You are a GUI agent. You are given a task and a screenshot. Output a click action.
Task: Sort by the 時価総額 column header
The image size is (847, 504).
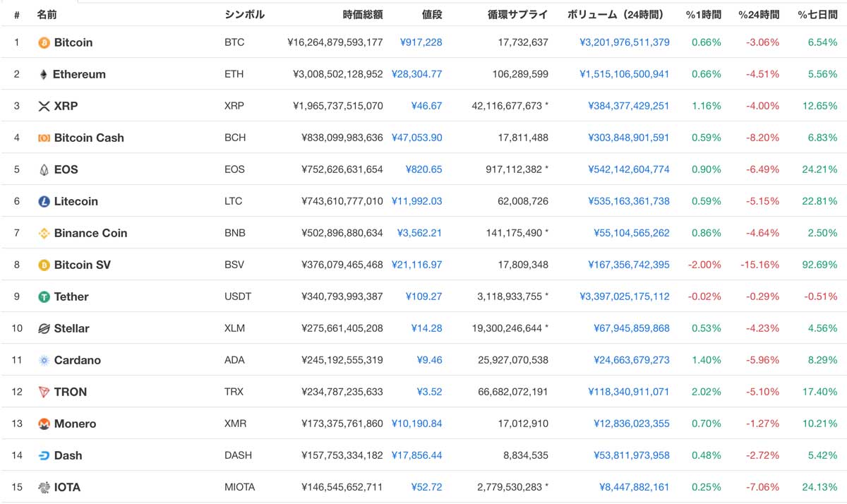pos(363,14)
